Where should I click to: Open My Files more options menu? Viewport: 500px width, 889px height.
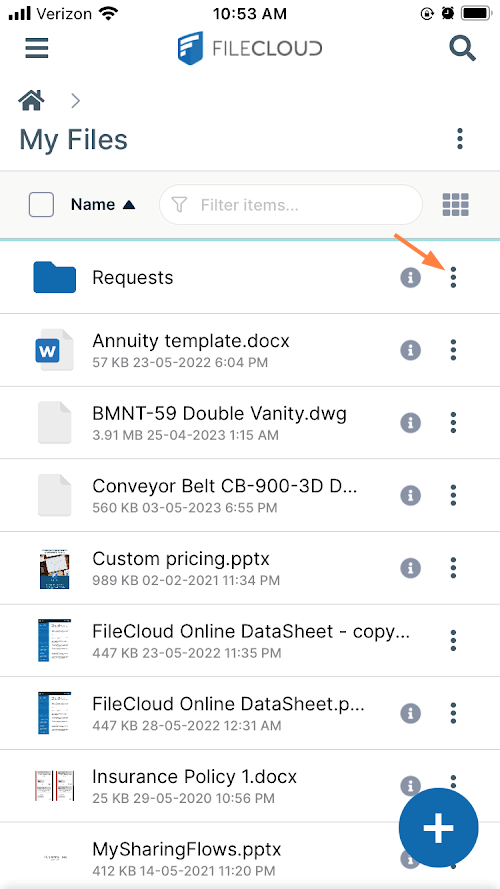[x=460, y=139]
